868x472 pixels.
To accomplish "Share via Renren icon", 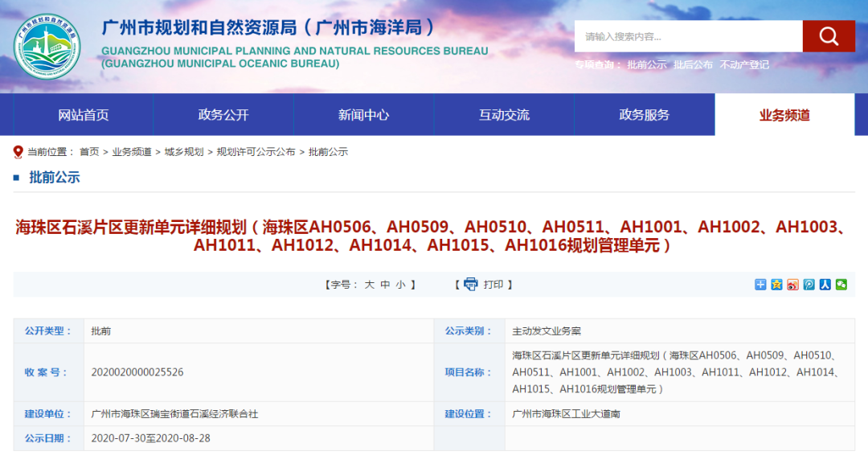I will [825, 284].
